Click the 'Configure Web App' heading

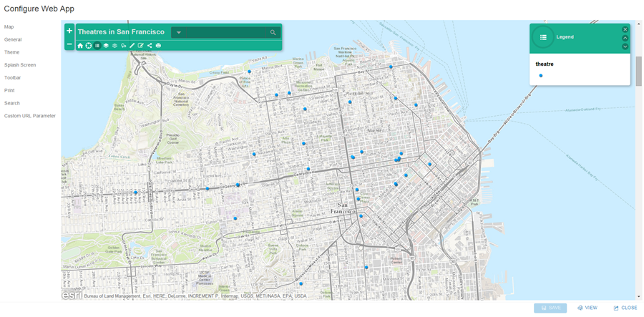(39, 9)
